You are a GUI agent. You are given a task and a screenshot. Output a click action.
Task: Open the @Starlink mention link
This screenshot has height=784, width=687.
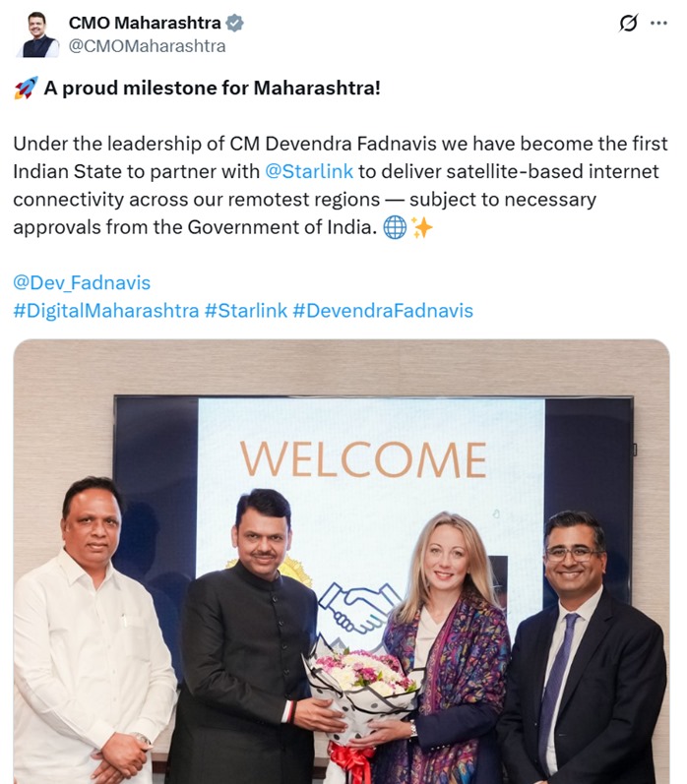[309, 171]
